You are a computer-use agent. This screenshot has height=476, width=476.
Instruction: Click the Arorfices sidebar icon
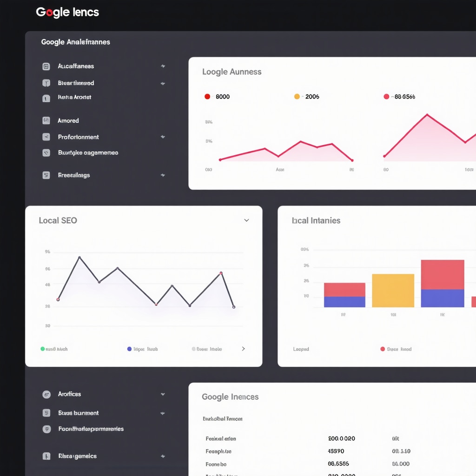tap(46, 394)
